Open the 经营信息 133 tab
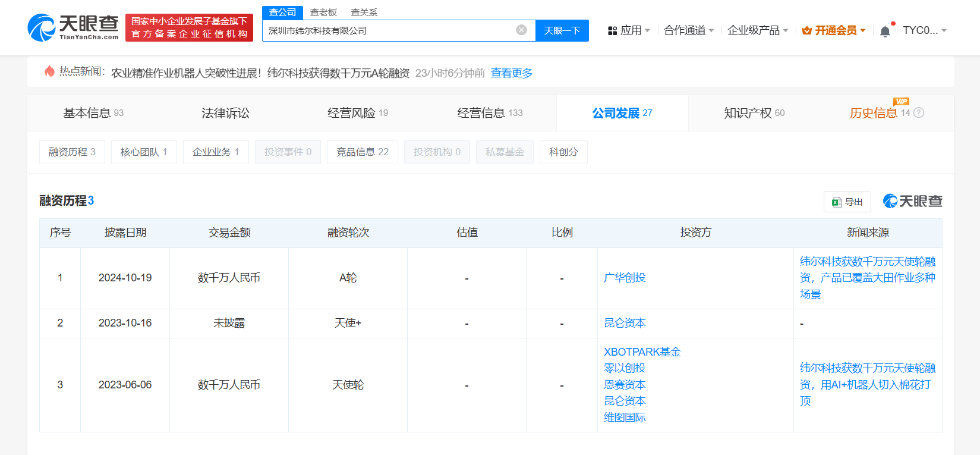The height and width of the screenshot is (455, 980). [490, 113]
